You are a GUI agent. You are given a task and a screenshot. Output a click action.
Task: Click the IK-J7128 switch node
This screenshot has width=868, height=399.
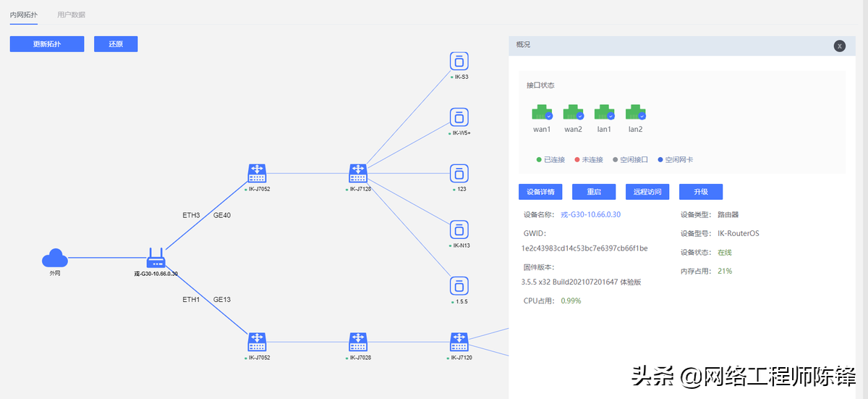point(358,173)
